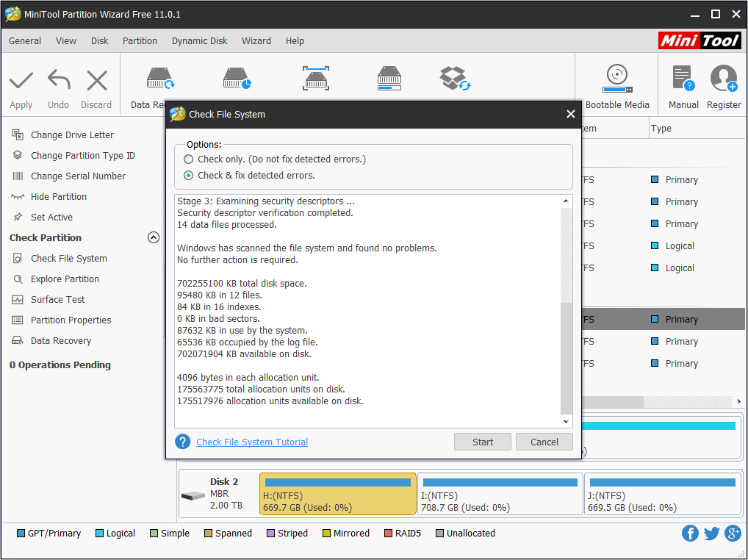Click the MiniTool logo

click(700, 40)
